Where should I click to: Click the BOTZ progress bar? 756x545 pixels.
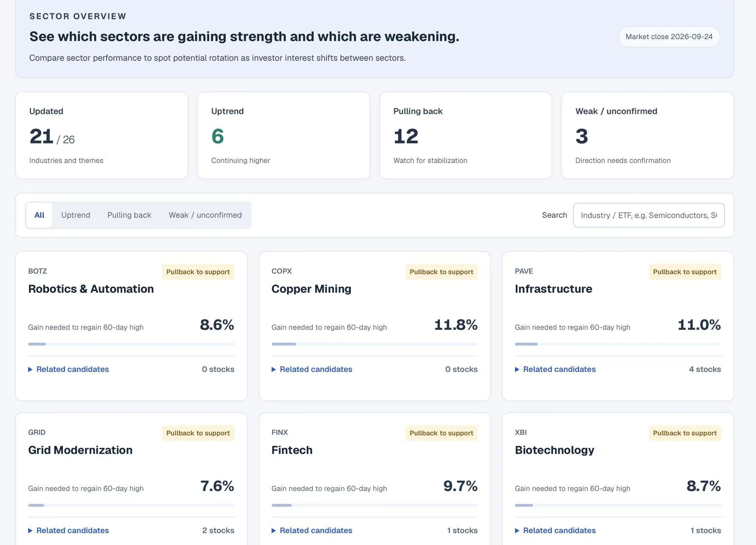131,344
